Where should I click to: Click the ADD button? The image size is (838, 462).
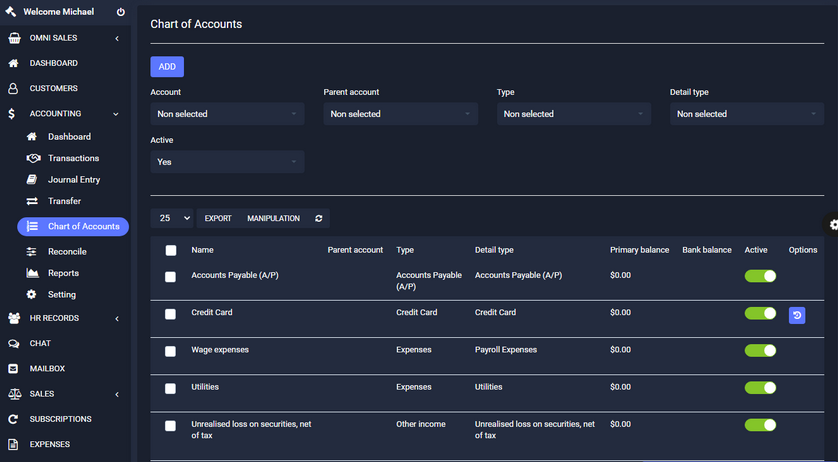pos(167,67)
